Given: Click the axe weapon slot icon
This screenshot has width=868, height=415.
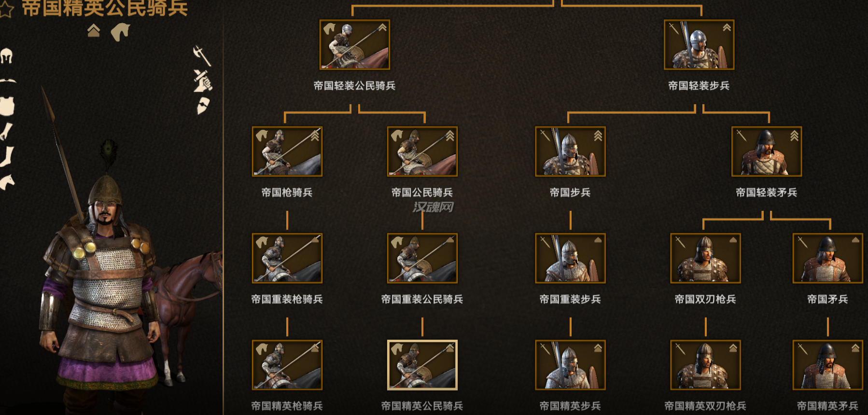Looking at the screenshot, I should click(202, 55).
